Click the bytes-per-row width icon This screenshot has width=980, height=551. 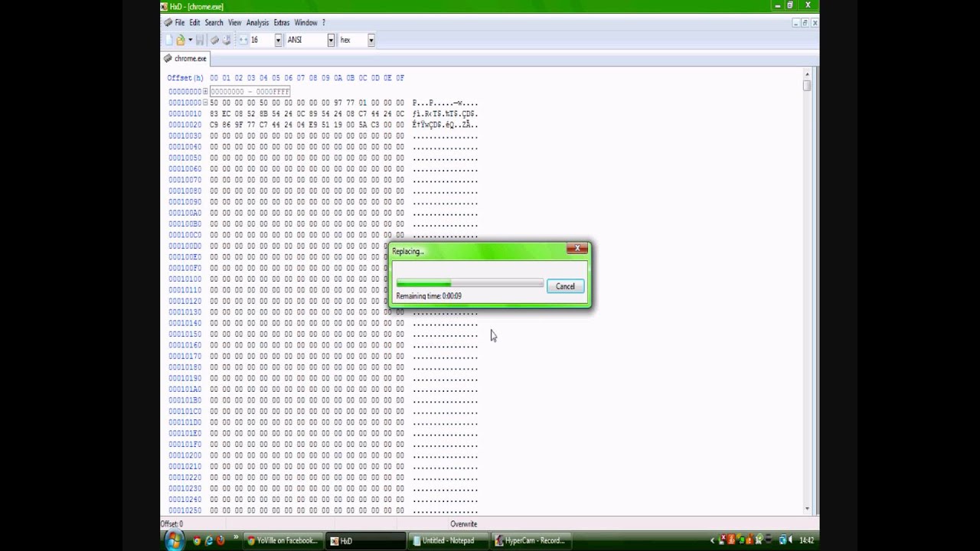click(243, 40)
